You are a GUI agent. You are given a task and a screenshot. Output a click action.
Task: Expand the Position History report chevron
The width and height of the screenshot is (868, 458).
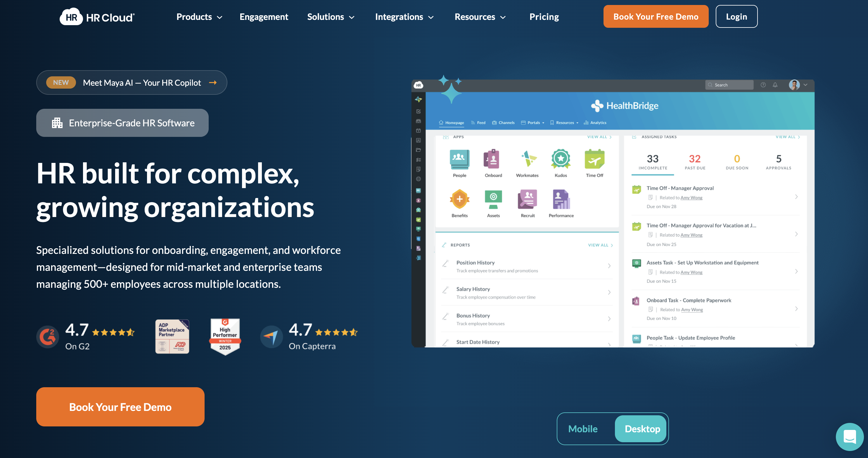pos(609,266)
